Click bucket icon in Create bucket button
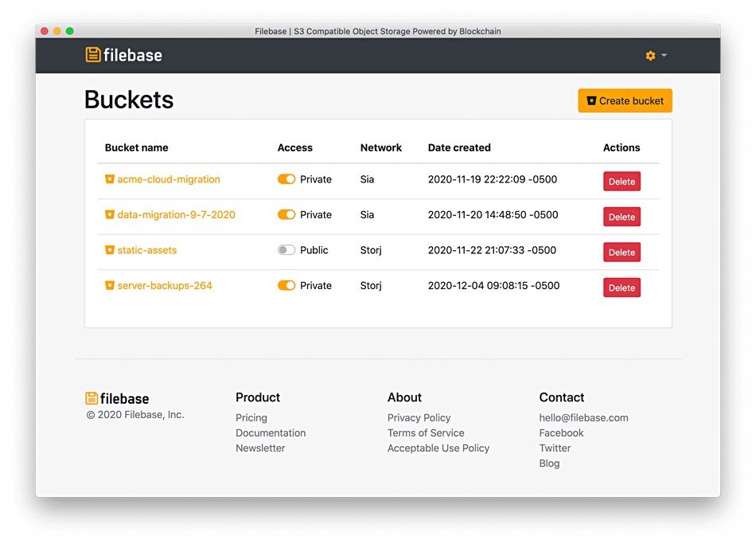 [x=591, y=101]
